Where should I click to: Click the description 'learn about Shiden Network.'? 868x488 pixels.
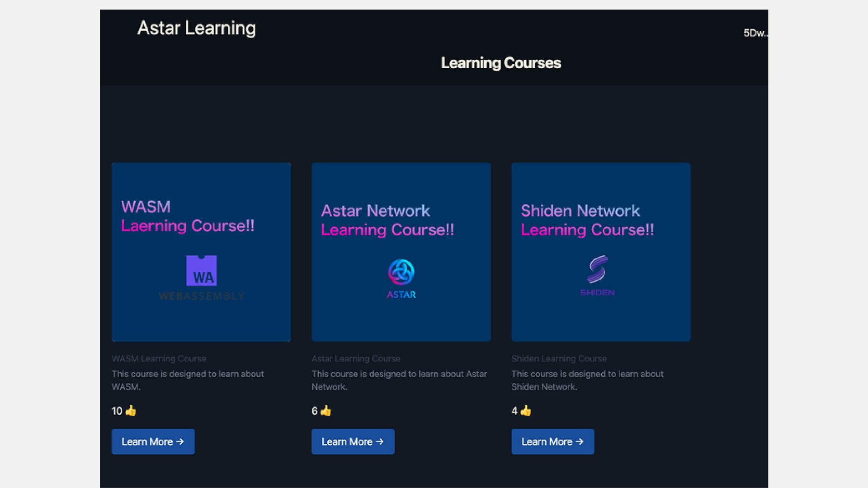point(587,380)
